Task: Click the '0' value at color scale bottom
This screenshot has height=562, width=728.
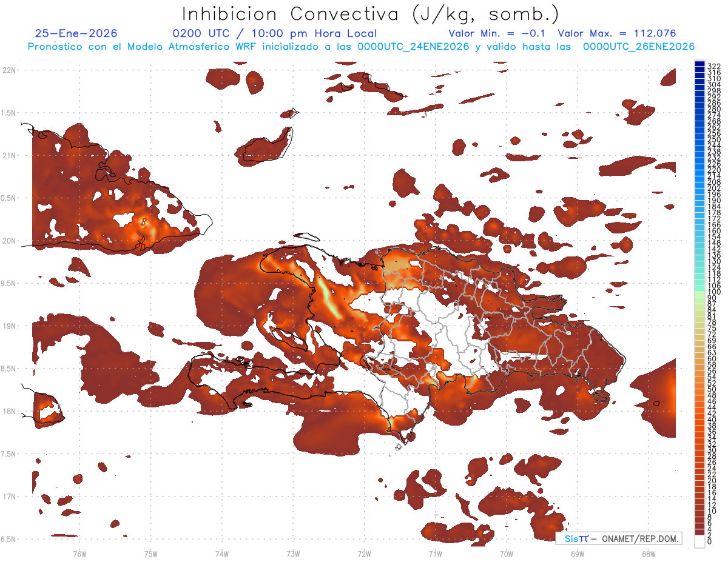Action: pyautogui.click(x=710, y=541)
